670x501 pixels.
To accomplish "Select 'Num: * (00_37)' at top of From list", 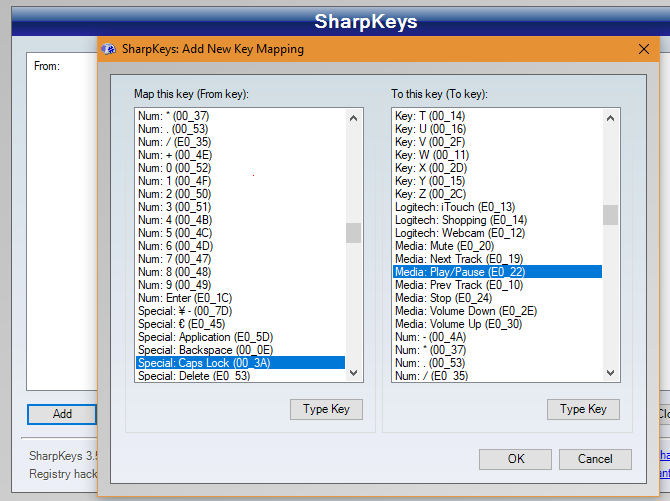I will pos(241,116).
